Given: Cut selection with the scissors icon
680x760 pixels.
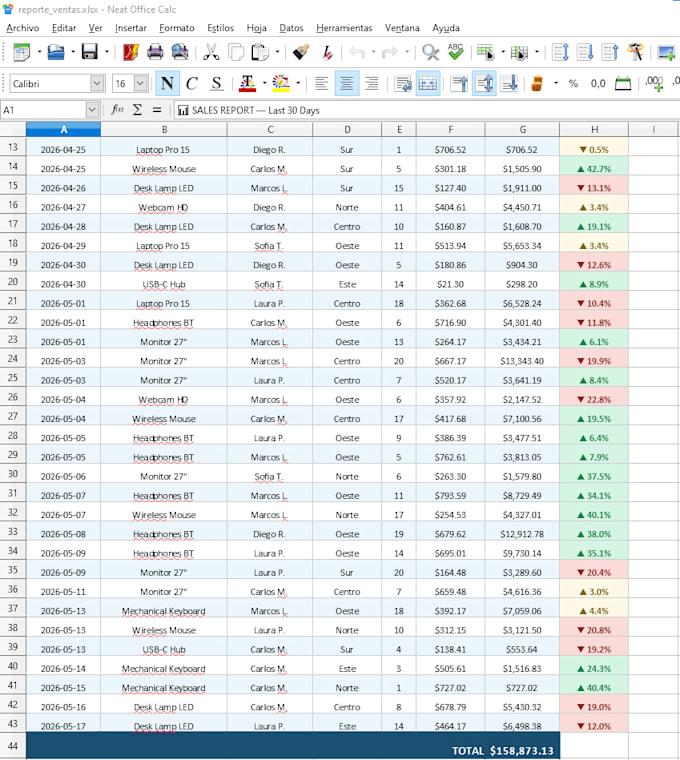Looking at the screenshot, I should point(211,52).
